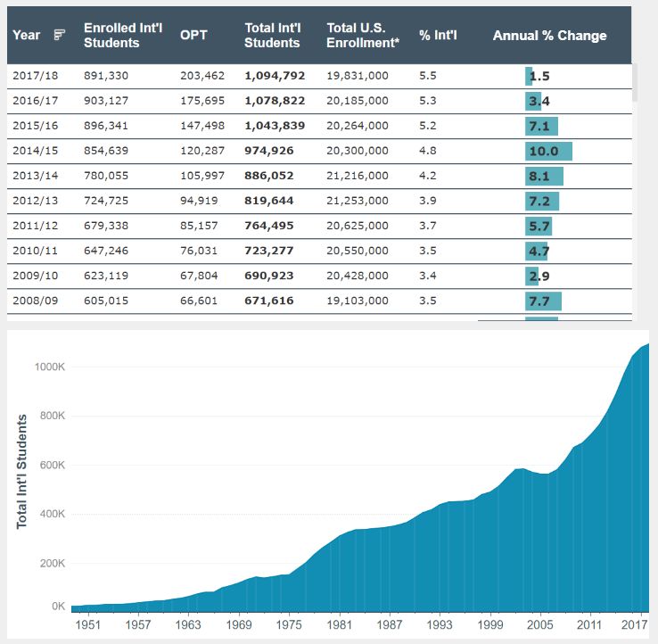The image size is (658, 644).
Task: Select the 2008/09 year row label
Action: coord(36,301)
